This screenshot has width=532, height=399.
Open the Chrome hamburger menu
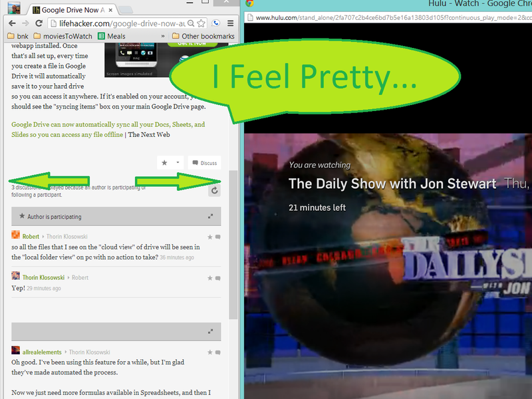click(230, 23)
